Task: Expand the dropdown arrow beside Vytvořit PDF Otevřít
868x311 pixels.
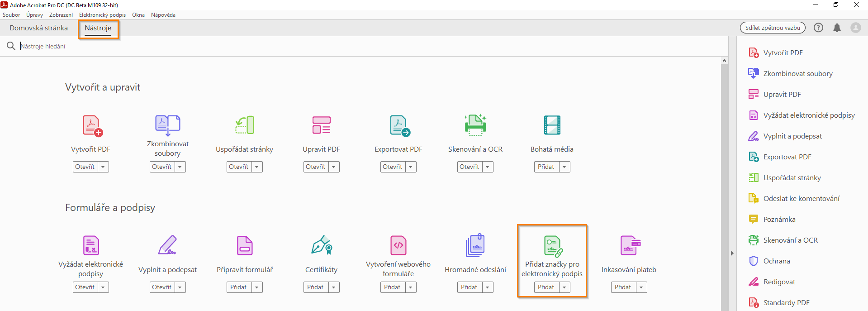Action: pyautogui.click(x=103, y=167)
